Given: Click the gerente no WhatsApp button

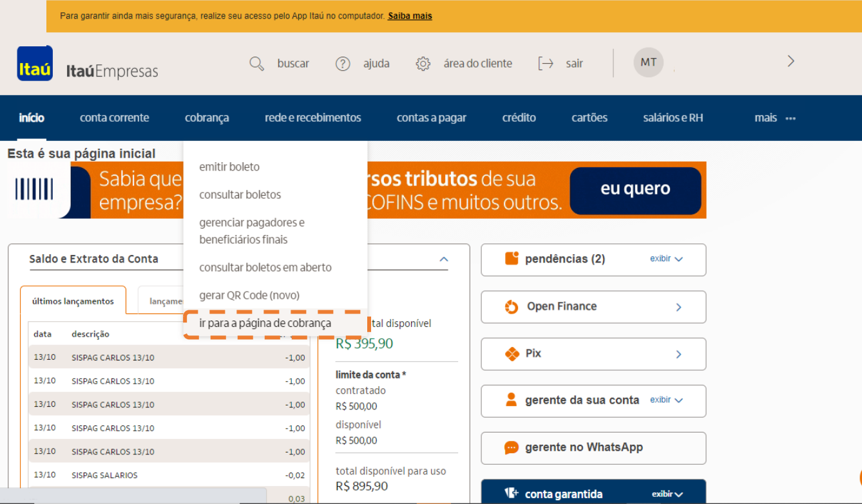Looking at the screenshot, I should coord(593,447).
